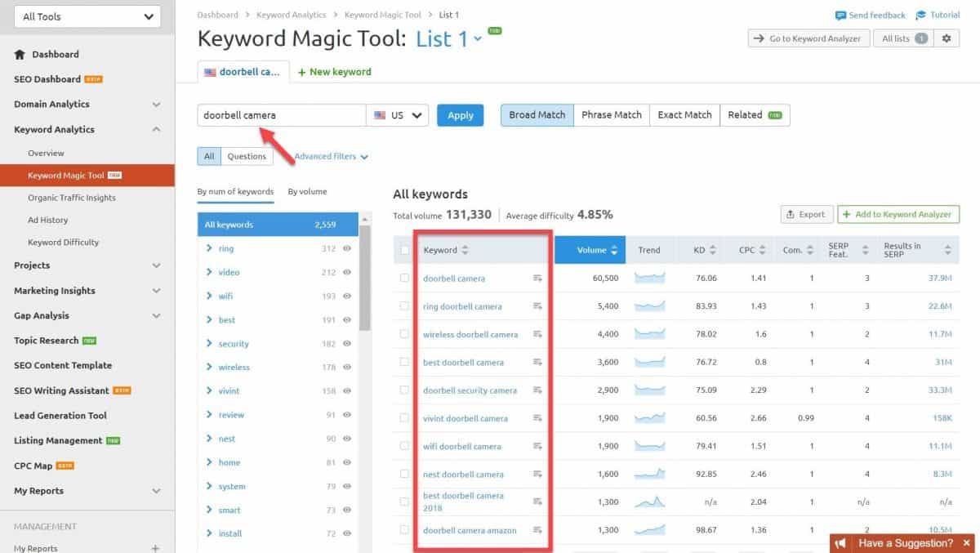
Task: Click trend sparkline for best doorbell camera 2018
Action: [x=650, y=502]
